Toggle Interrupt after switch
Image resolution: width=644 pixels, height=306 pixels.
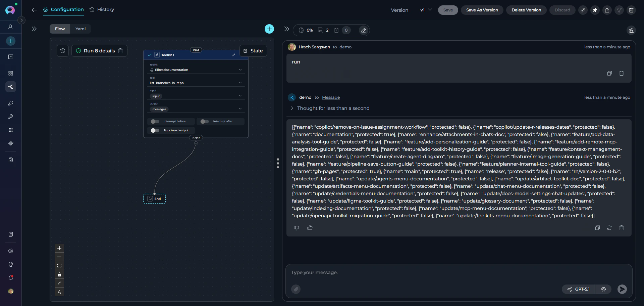coord(205,122)
